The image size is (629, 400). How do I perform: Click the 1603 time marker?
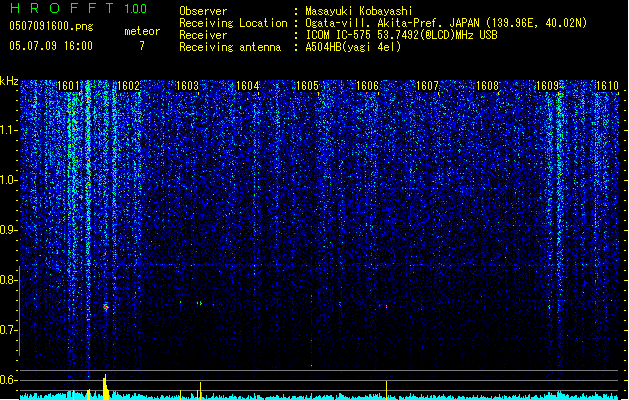pos(187,86)
